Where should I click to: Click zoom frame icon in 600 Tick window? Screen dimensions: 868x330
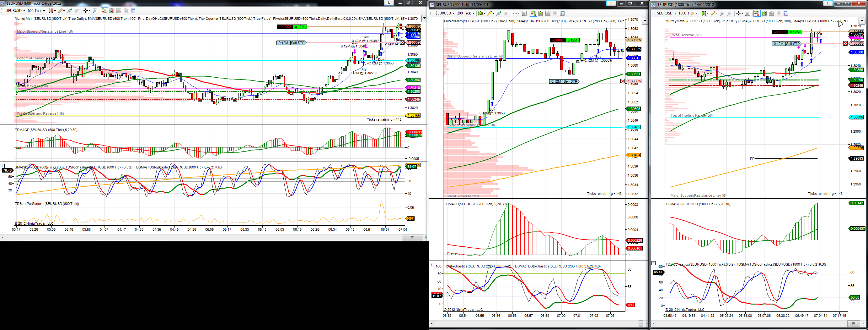pos(95,11)
